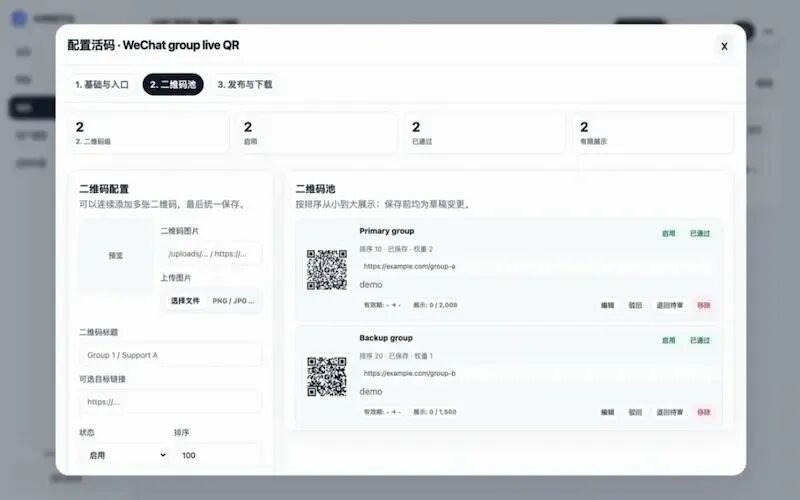Click the 展示: 0 / 1,500 counter
800x500 pixels.
pyautogui.click(x=435, y=412)
